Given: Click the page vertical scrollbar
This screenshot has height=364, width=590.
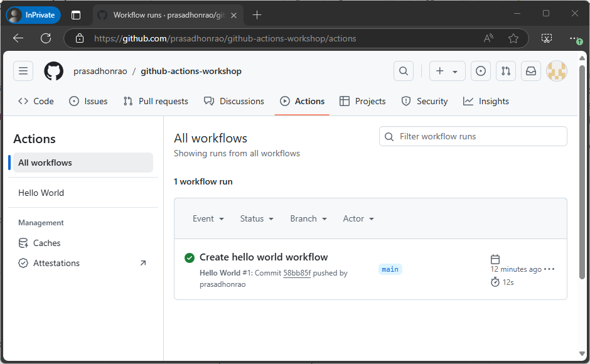Looking at the screenshot, I should click(582, 172).
